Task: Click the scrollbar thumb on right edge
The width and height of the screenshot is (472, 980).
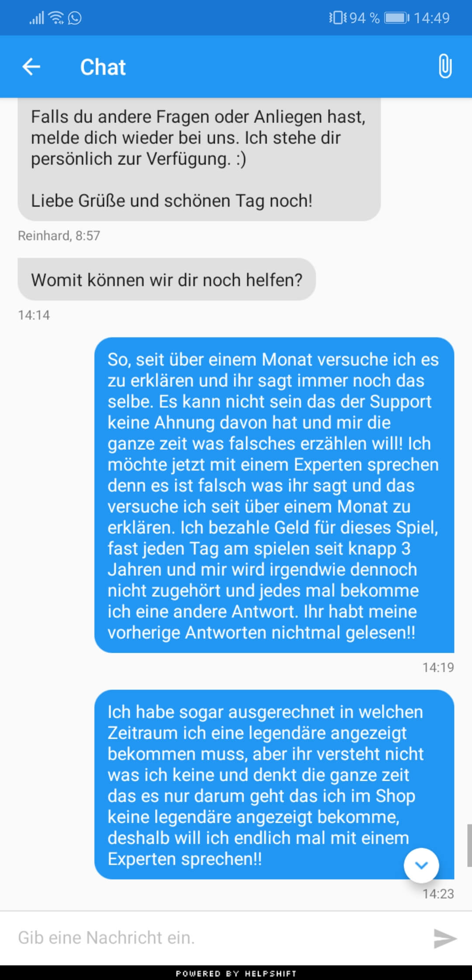Action: 469,845
